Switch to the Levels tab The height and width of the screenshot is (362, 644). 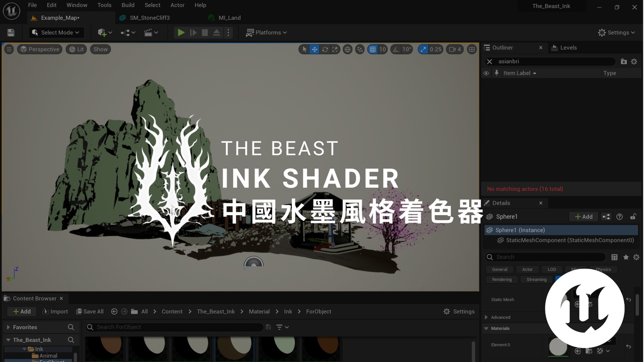click(x=564, y=48)
